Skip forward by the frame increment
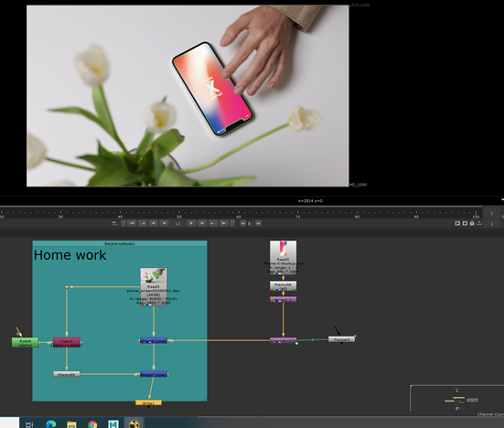Viewport: 504px width, 428px height. coord(259,223)
